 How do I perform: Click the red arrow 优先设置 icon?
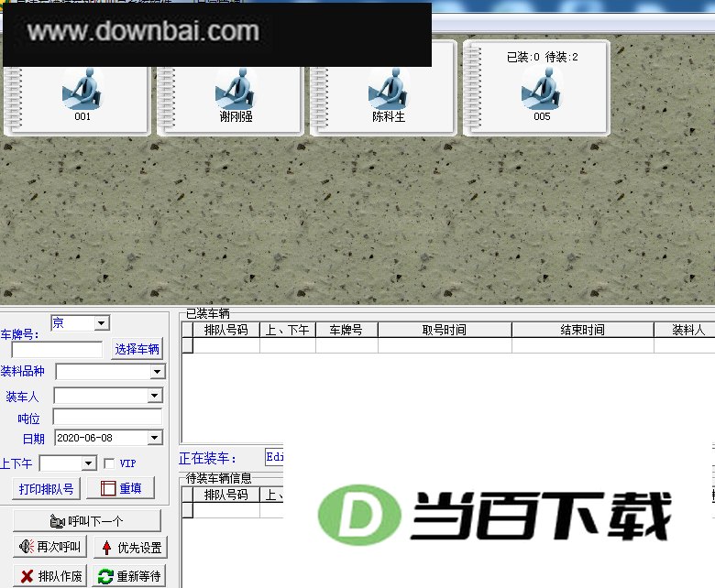[x=106, y=548]
